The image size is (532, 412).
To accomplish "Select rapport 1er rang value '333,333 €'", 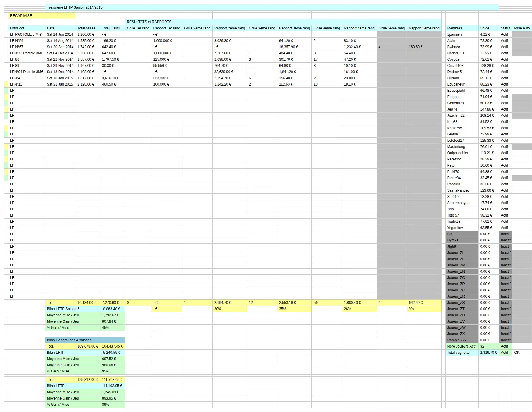I will pyautogui.click(x=166, y=78).
